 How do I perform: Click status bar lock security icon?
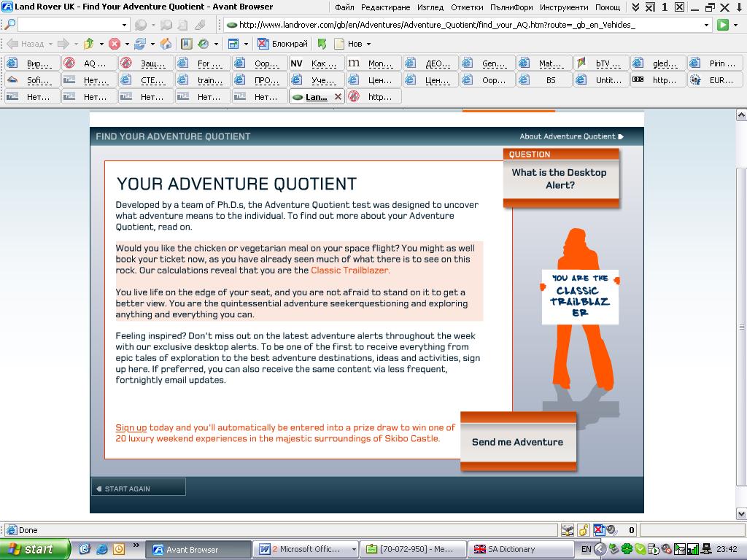pyautogui.click(x=583, y=530)
